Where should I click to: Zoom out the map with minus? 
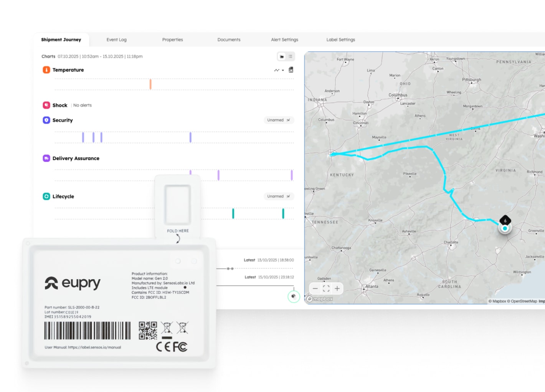pos(315,288)
